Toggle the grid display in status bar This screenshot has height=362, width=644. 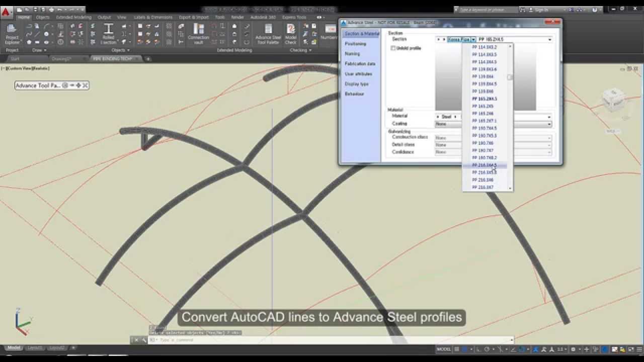(456, 349)
